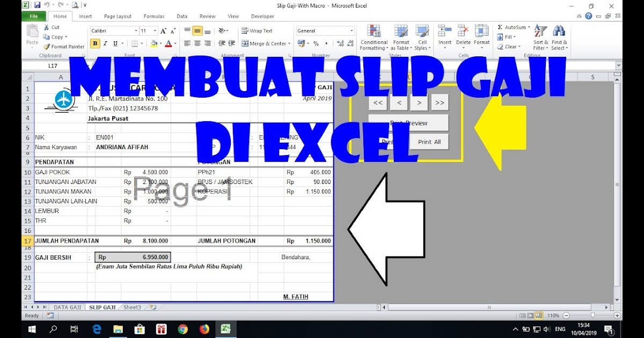Expand Merge & Center dropdown arrow
The height and width of the screenshot is (338, 644).
tap(289, 43)
